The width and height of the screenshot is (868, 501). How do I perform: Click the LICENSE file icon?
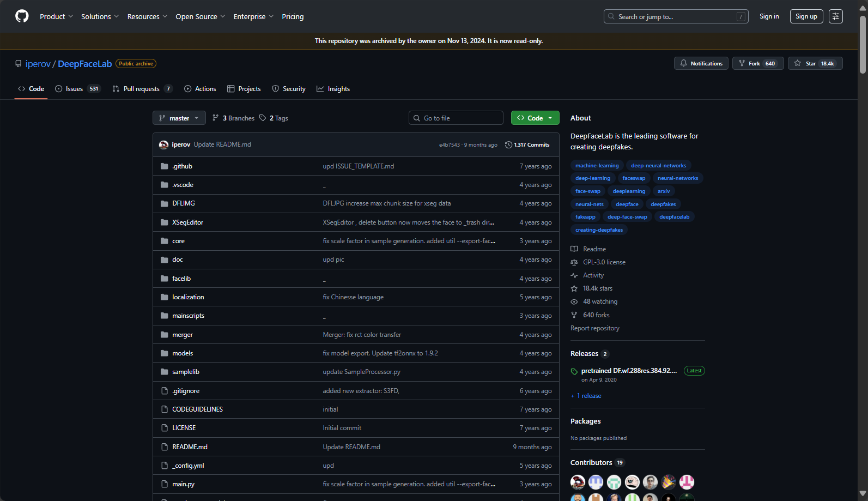(164, 428)
